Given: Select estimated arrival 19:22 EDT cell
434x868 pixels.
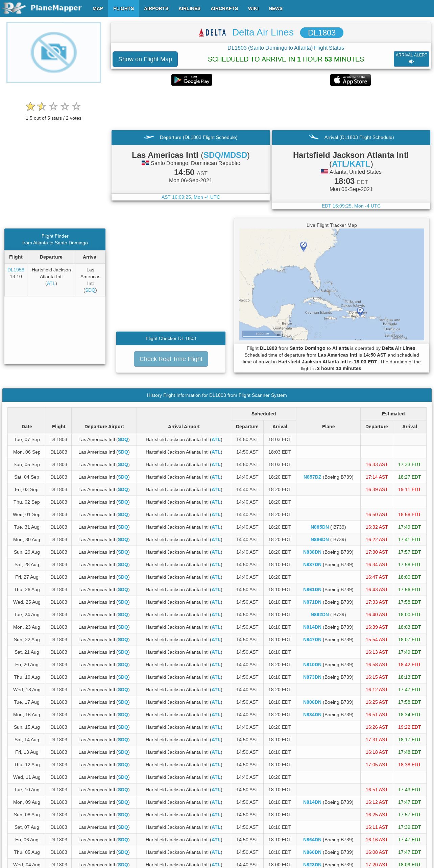Looking at the screenshot, I should click(x=409, y=727).
